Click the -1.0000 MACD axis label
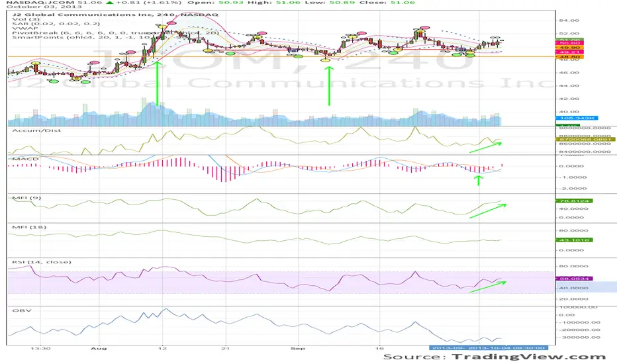 coord(573,177)
